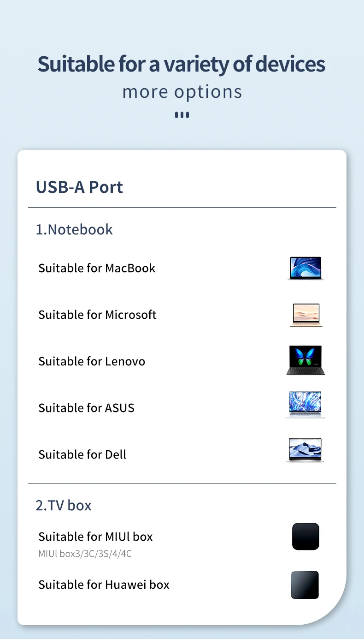The image size is (364, 639).
Task: Select "Suitable for MIUI box" entry
Action: (95, 537)
